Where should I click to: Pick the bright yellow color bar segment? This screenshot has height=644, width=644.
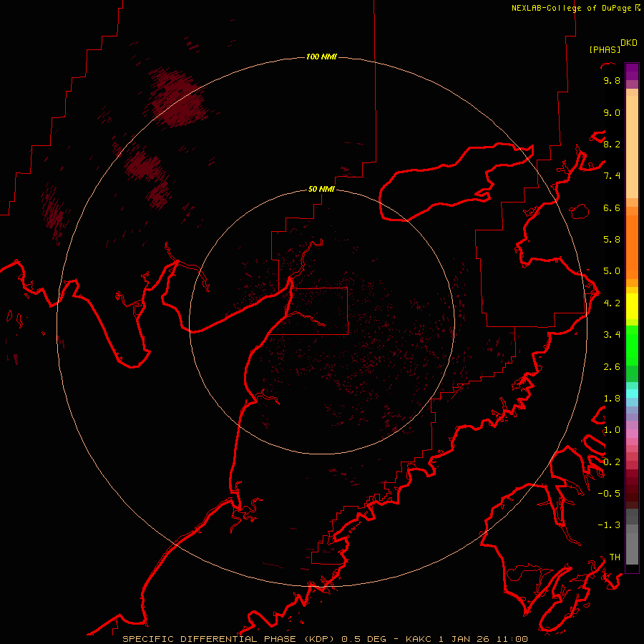pyautogui.click(x=632, y=306)
